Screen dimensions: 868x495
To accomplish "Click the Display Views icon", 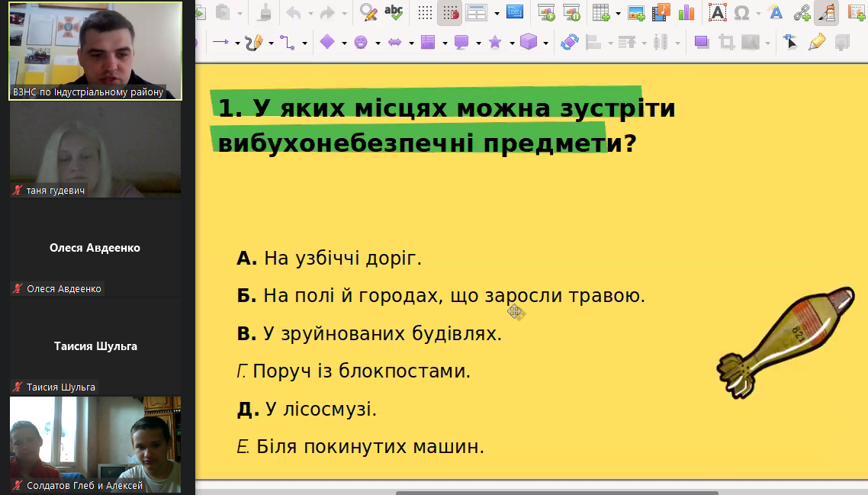I will pyautogui.click(x=476, y=12).
